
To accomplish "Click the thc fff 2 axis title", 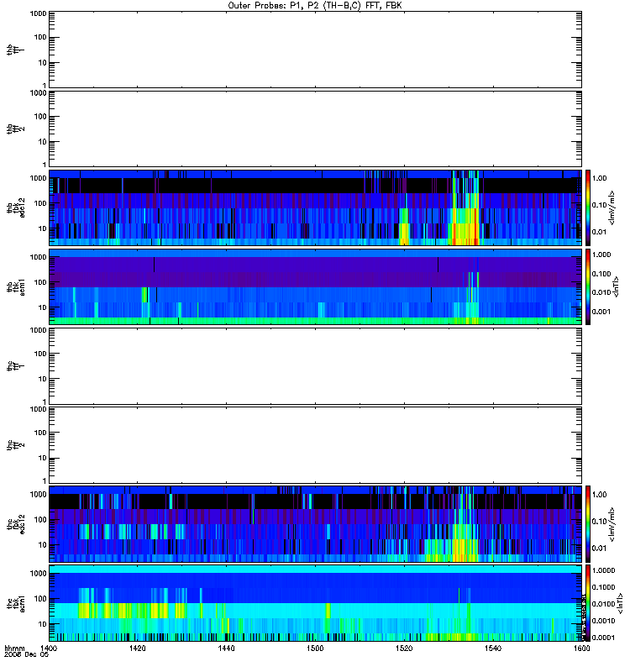I will click(x=15, y=445).
